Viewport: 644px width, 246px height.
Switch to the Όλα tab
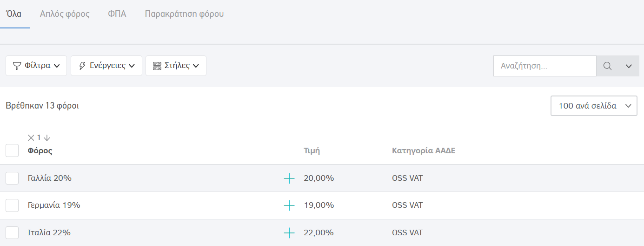(13, 14)
